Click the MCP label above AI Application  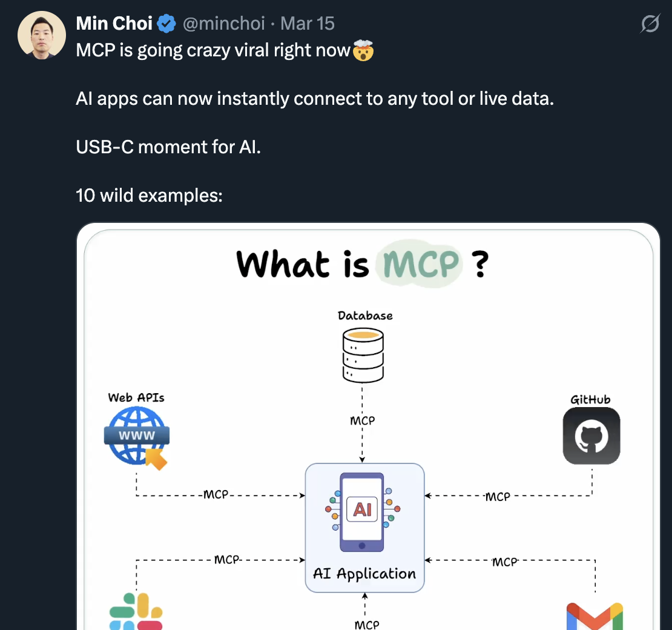tap(363, 420)
